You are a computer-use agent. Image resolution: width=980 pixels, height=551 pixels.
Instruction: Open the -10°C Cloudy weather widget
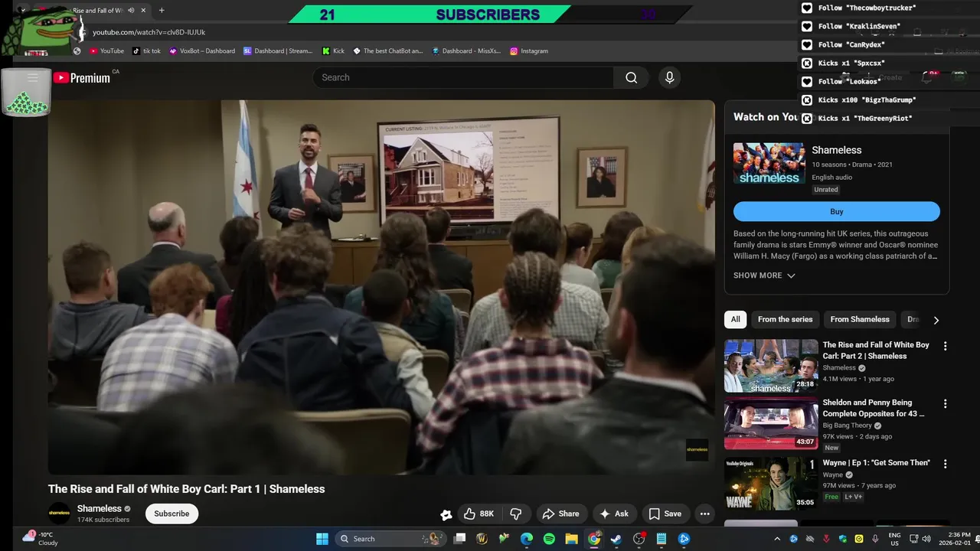click(x=41, y=539)
